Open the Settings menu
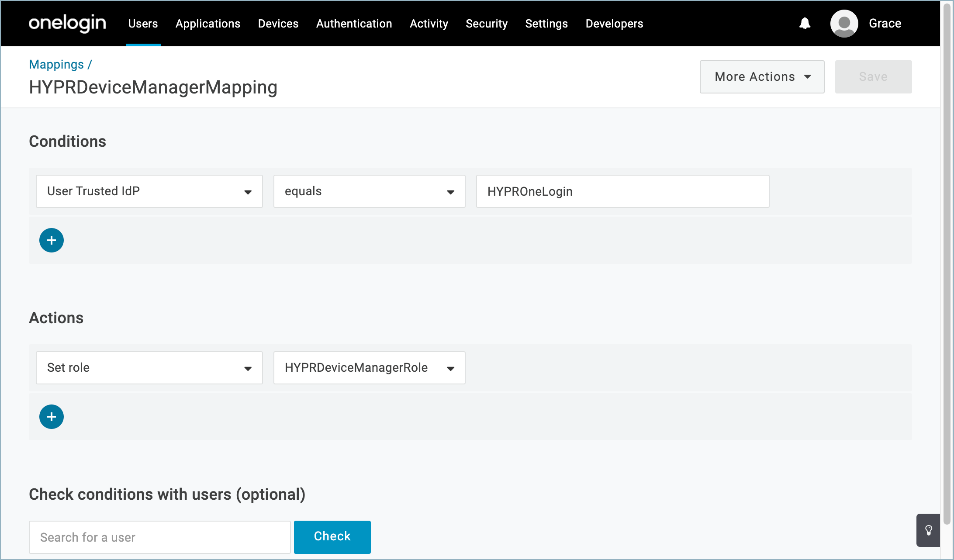The image size is (954, 560). (546, 24)
